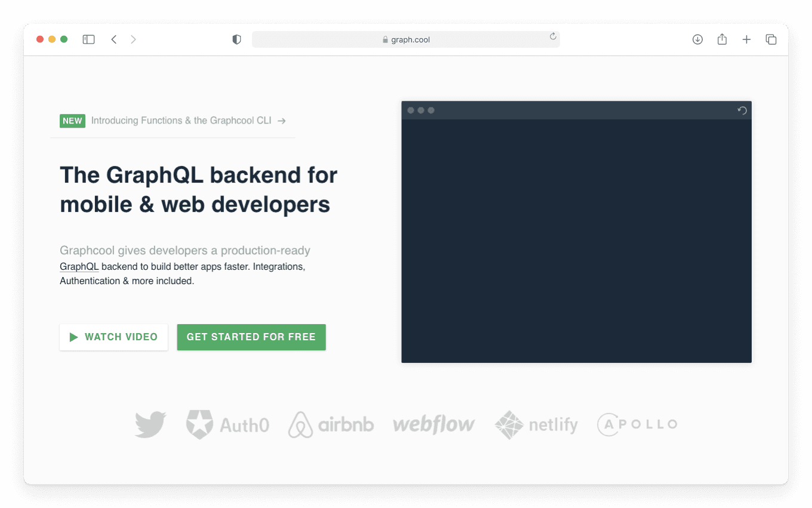Follow the underlined GraphQL link

79,267
